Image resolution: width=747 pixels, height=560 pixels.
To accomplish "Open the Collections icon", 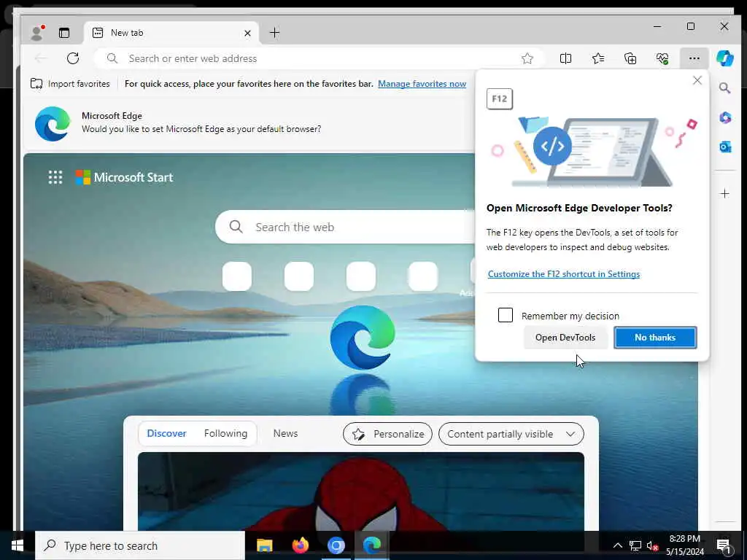I will [x=630, y=58].
